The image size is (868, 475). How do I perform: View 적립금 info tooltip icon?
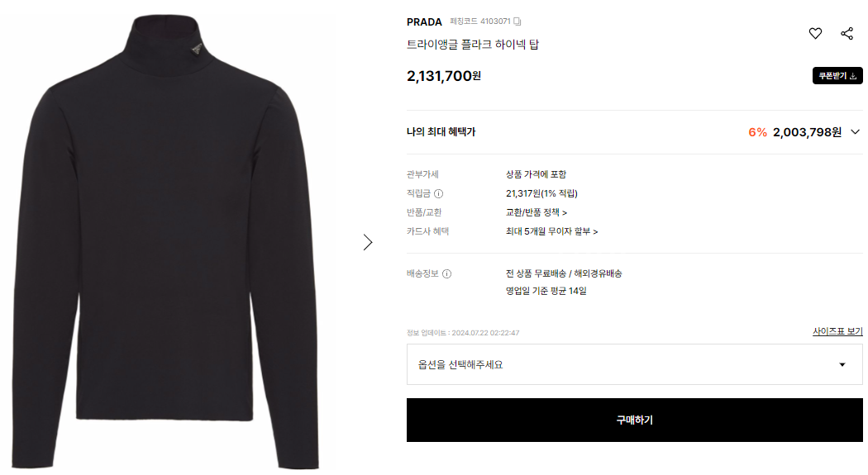click(x=438, y=193)
